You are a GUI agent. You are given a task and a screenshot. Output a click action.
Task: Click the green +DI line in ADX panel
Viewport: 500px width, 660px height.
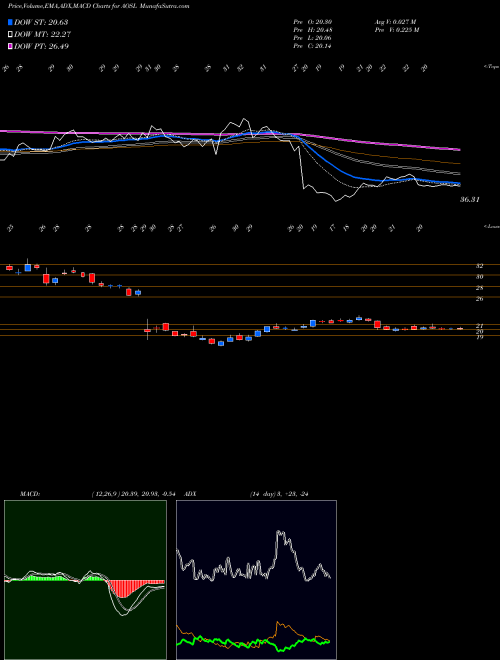tap(253, 644)
